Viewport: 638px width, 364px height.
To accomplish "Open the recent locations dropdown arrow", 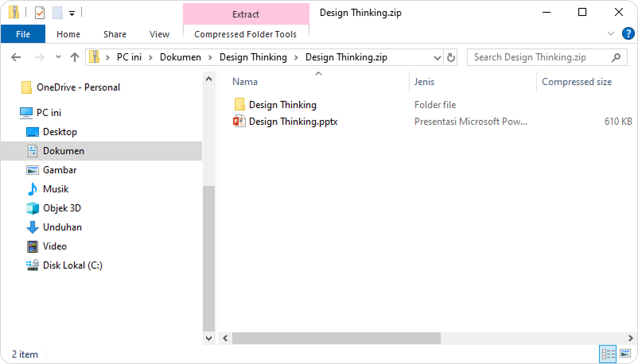I will [58, 57].
